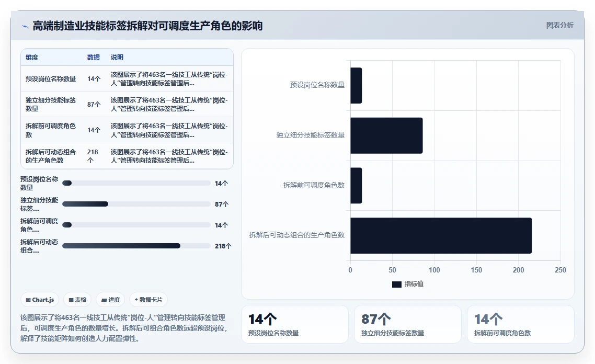
Task: Click the 14个 拆解前可调度角色数 data card
Action: 521,325
